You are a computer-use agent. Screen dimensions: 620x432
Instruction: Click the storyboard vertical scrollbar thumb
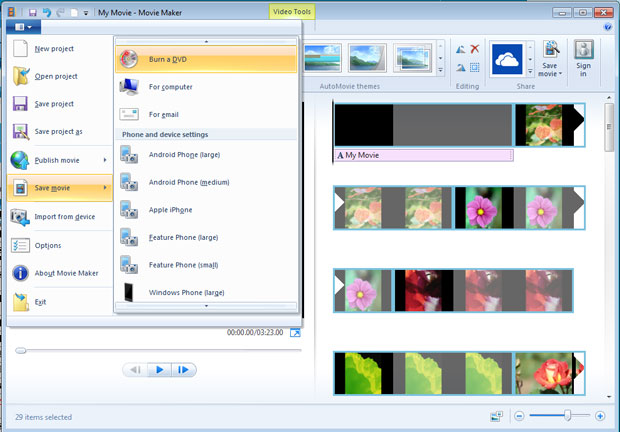point(609,127)
